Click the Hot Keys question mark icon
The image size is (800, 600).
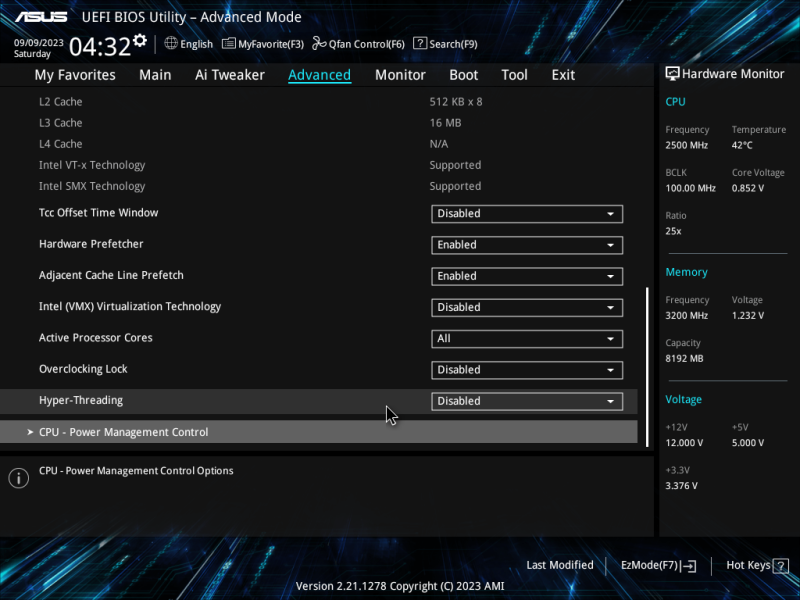[781, 566]
